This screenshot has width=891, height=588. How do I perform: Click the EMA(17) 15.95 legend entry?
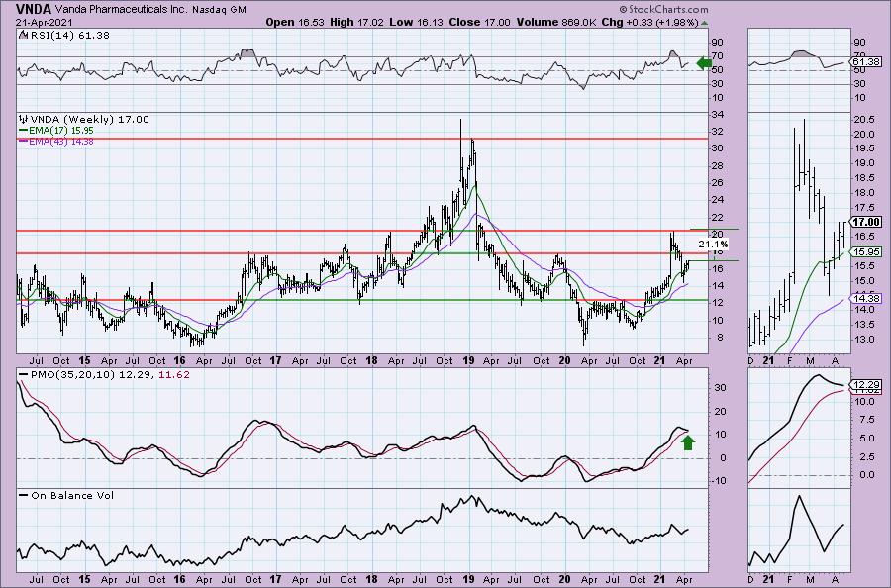[61, 130]
